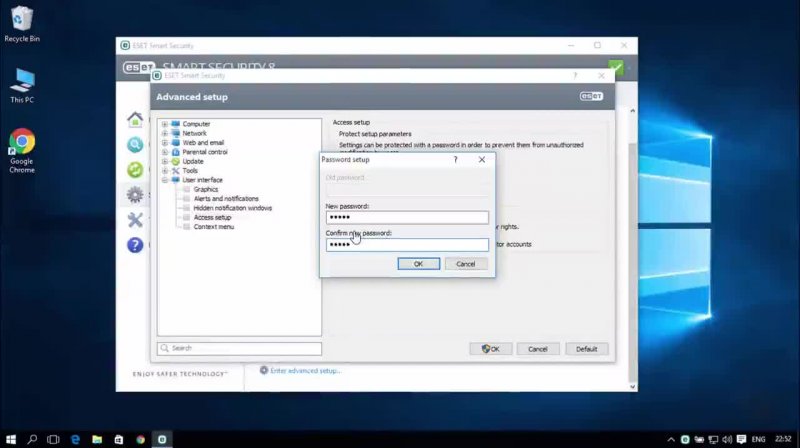The height and width of the screenshot is (448, 800).
Task: Open ESET Home sidebar icon
Action: [x=135, y=119]
